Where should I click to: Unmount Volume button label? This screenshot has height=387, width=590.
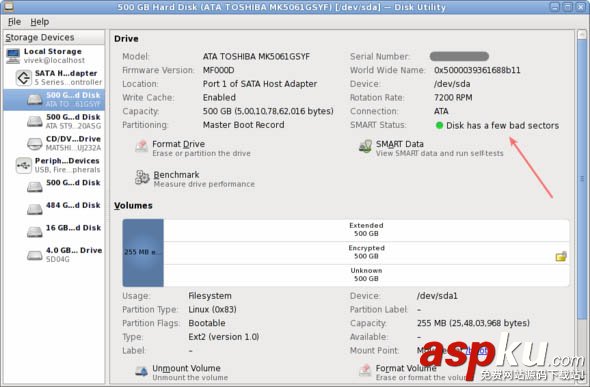click(186, 368)
